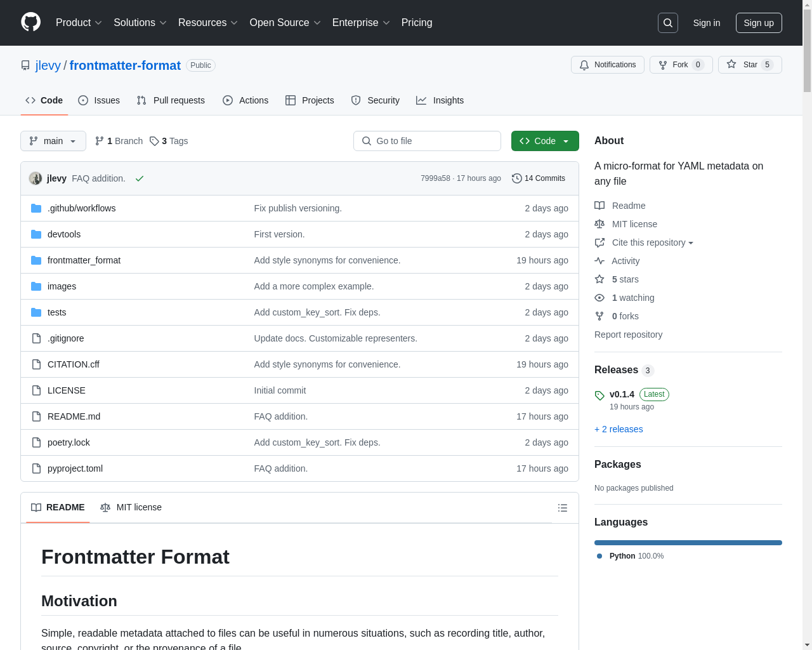Open Readme link in About sidebar

(620, 206)
